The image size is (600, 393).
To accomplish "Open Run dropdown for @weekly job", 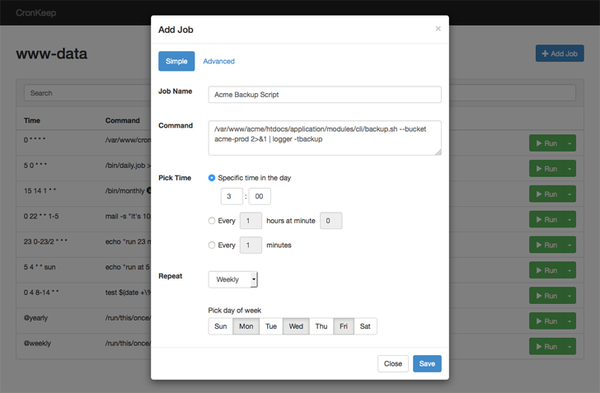I will (x=569, y=347).
